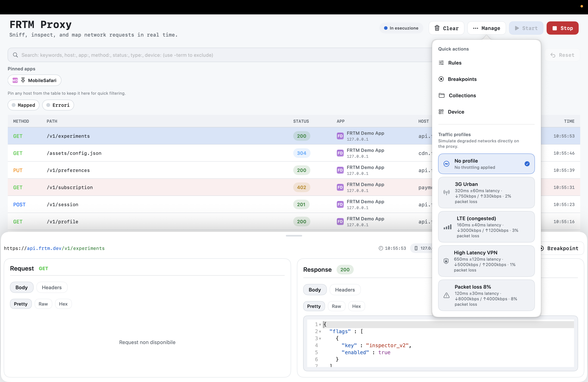Viewport: 588px width, 382px height.
Task: Toggle the Mapped filter chip
Action: tap(24, 105)
